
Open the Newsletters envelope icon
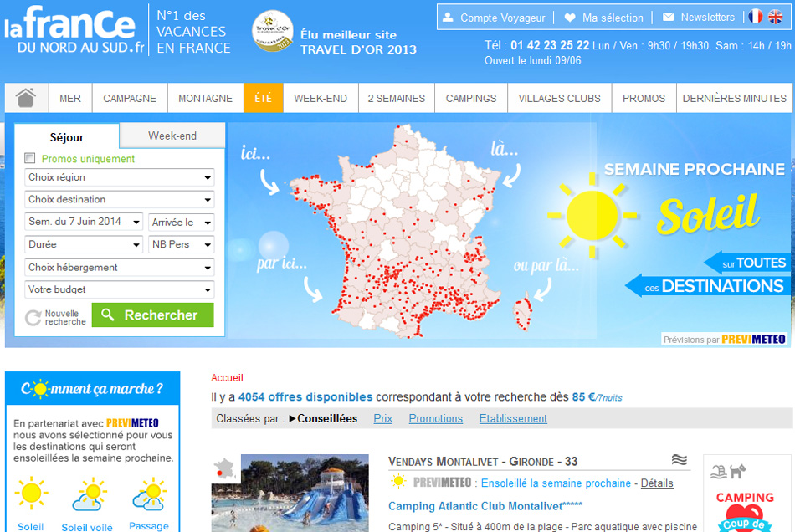click(x=669, y=18)
